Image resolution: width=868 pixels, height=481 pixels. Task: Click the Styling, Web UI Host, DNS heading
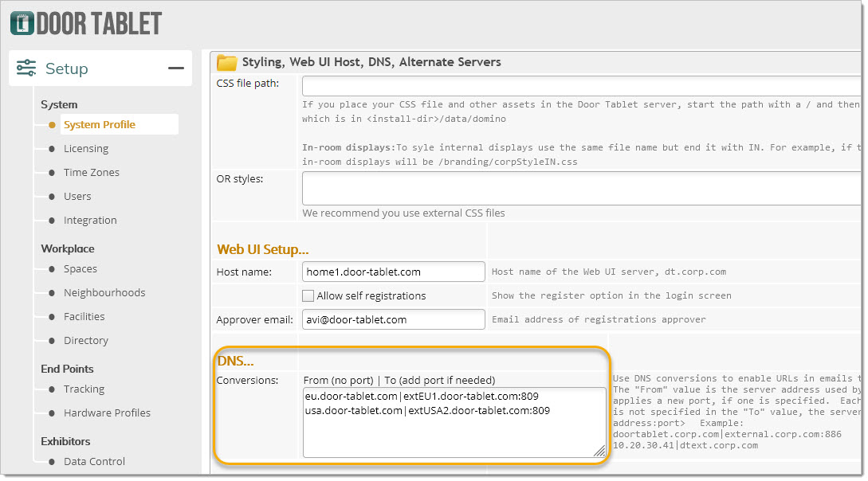[371, 62]
